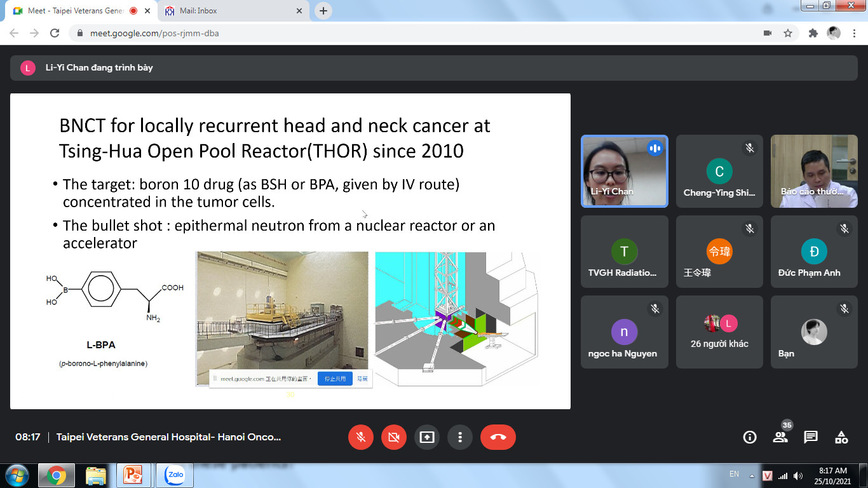
Task: Open the activities shapes icon
Action: pos(841,437)
